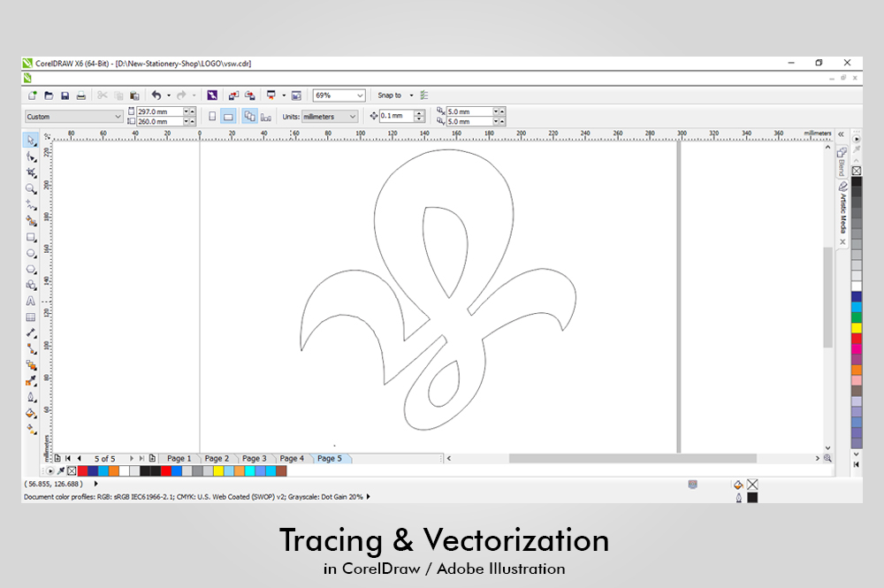Switch to Page 3 tab
The width and height of the screenshot is (884, 588).
(x=255, y=459)
